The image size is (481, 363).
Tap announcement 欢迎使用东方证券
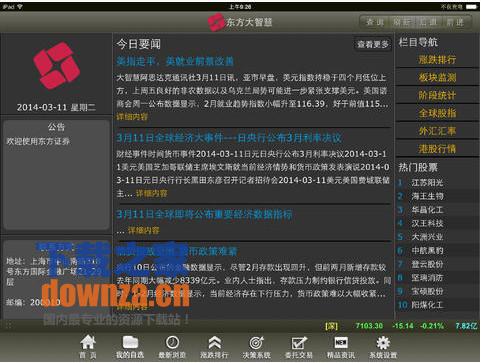point(38,141)
